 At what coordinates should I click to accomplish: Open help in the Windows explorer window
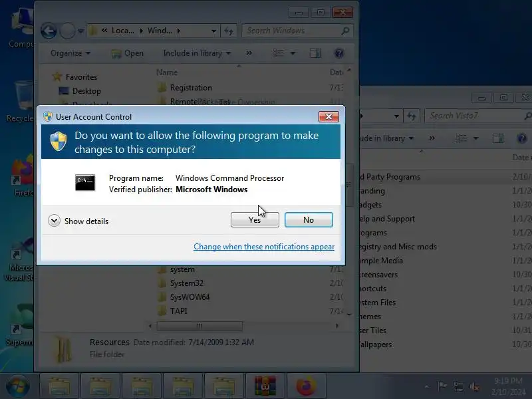click(x=338, y=53)
